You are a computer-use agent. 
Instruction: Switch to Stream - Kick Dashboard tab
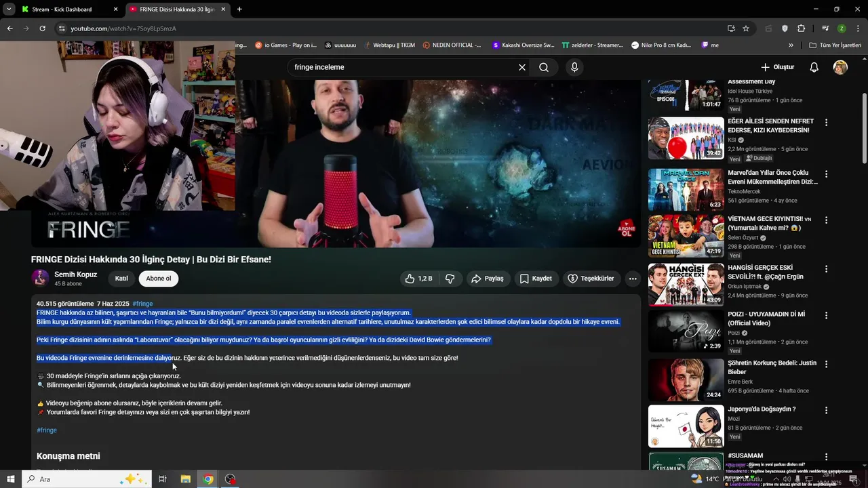tap(62, 9)
